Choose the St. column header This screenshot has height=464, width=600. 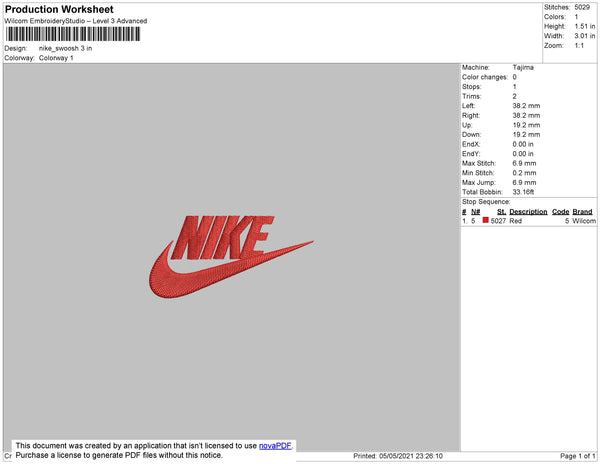pyautogui.click(x=501, y=212)
